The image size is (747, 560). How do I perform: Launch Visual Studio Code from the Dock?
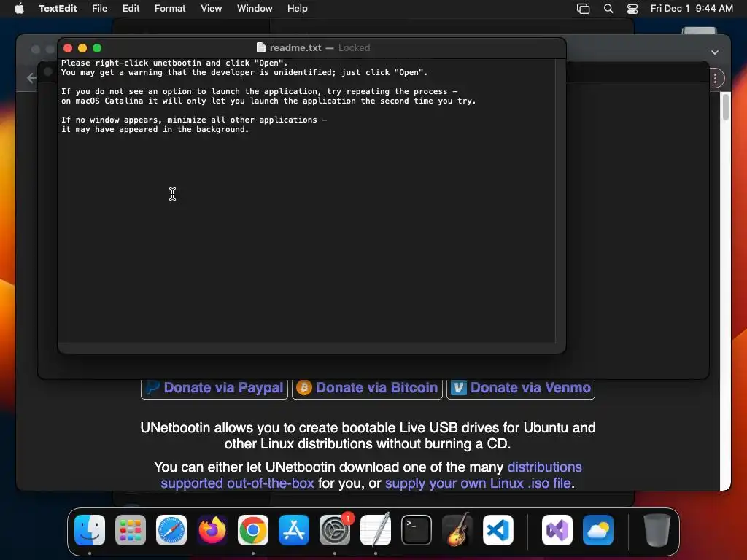pos(498,530)
